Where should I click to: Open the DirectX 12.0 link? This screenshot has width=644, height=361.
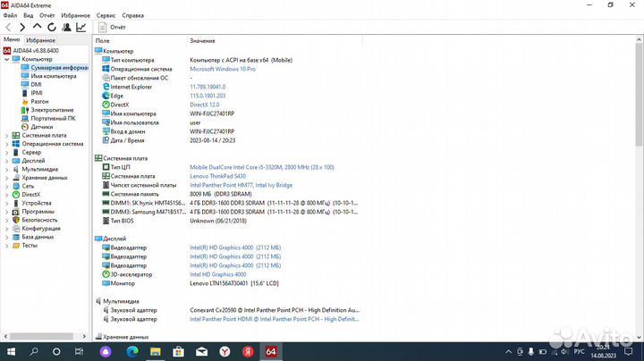[205, 105]
